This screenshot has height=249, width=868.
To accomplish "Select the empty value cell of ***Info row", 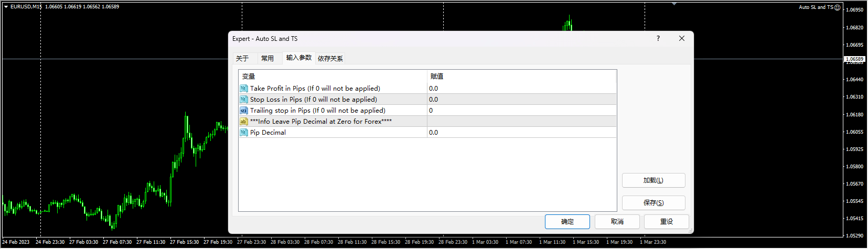I will pos(522,122).
